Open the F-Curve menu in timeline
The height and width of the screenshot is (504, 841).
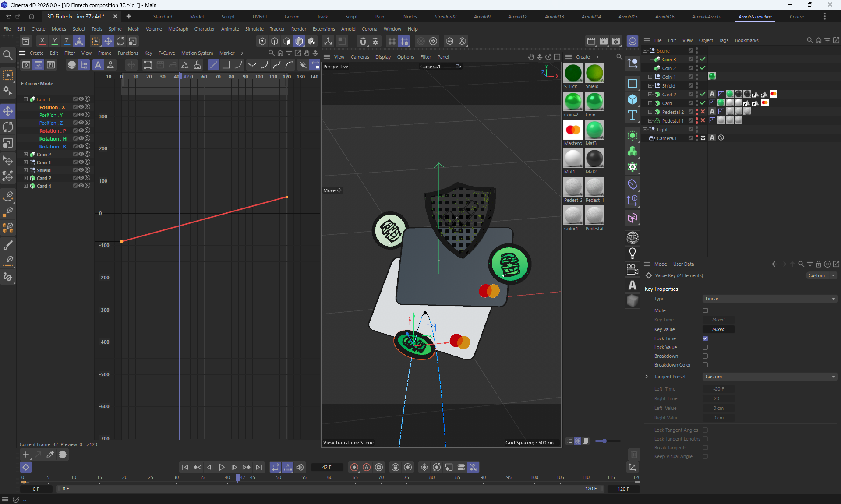(x=166, y=53)
